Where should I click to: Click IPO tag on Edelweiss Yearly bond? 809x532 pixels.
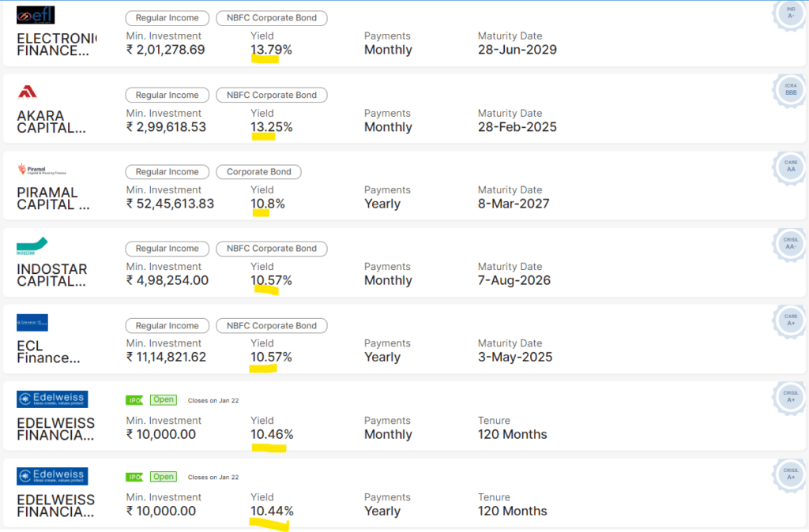point(134,477)
